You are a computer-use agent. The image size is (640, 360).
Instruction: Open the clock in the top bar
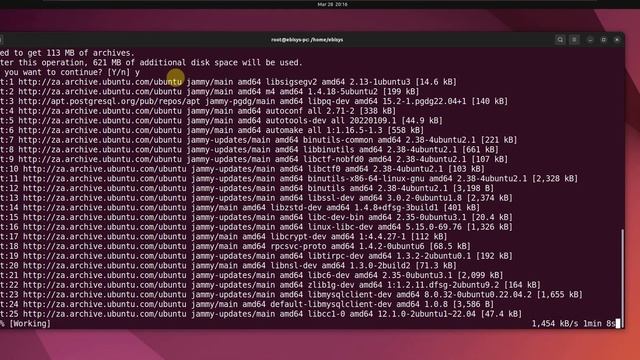(332, 4)
